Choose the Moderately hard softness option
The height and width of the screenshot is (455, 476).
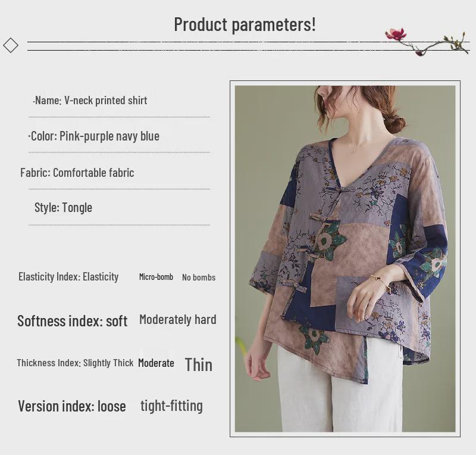(x=177, y=319)
